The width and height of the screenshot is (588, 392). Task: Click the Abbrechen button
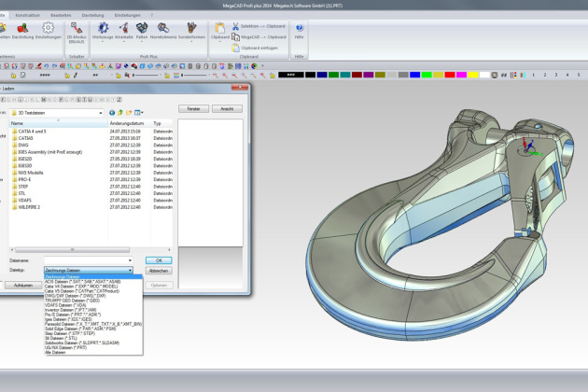(159, 271)
